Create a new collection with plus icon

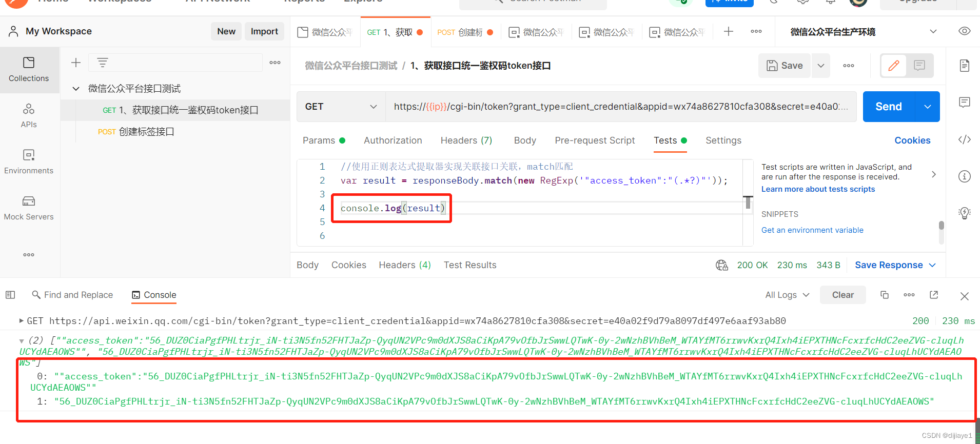tap(76, 63)
